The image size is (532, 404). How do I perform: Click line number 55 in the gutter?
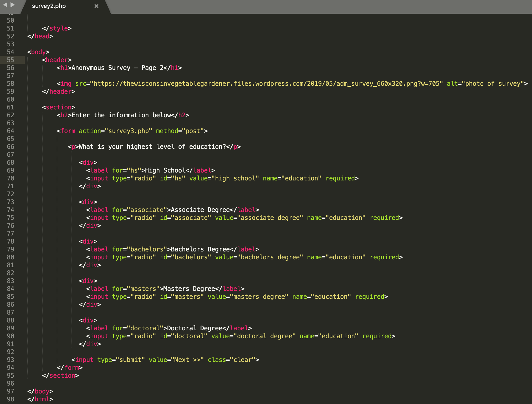pos(11,60)
